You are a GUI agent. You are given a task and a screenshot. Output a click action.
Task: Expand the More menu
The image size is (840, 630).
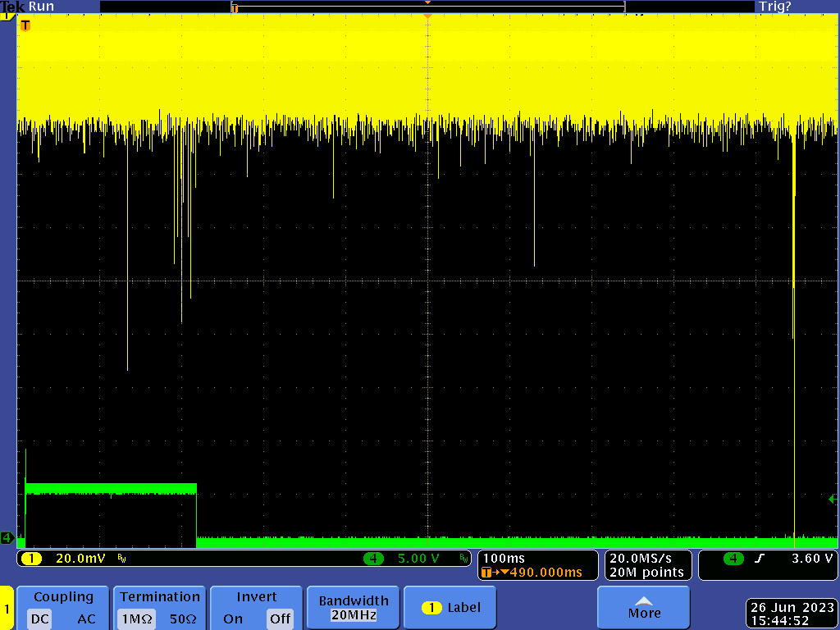(644, 608)
